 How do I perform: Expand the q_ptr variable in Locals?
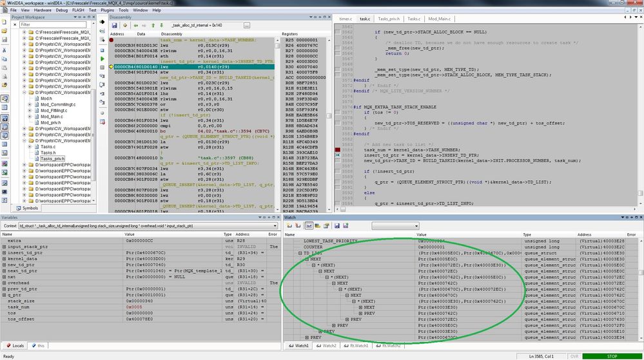[4, 295]
